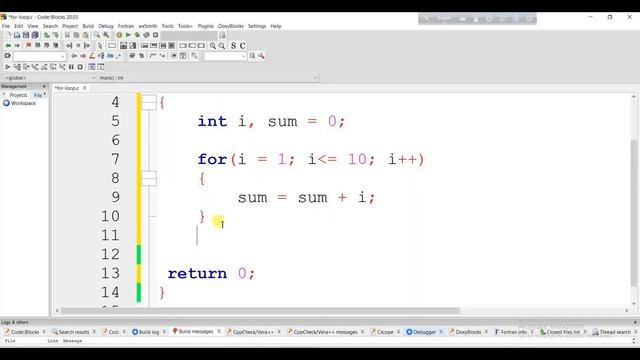This screenshot has width=640, height=360.
Task: Zoom out the editor view
Action: (x=222, y=46)
